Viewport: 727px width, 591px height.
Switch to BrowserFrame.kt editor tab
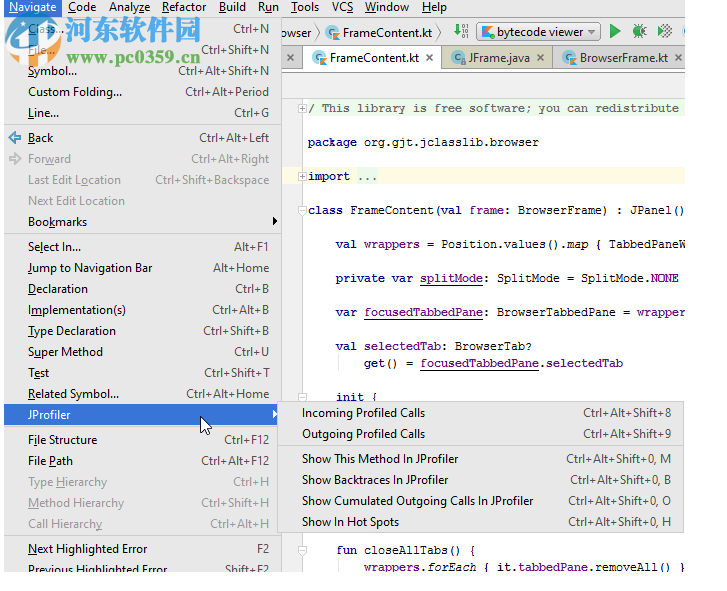click(x=617, y=57)
